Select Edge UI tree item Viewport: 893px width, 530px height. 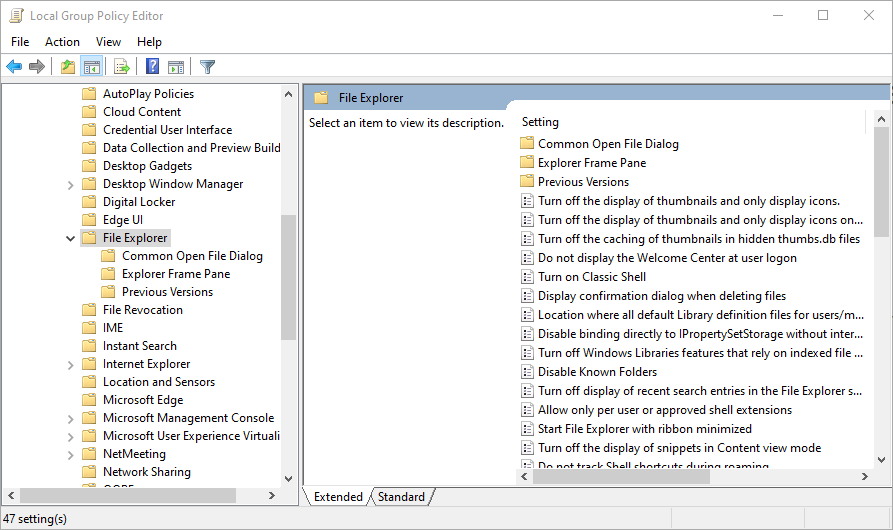click(x=123, y=220)
